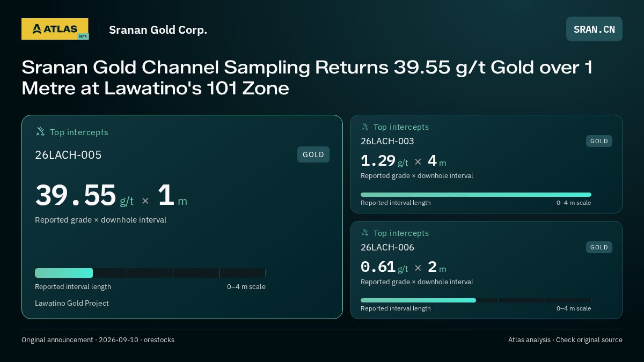Click the Original announcement 2026-09-10 footer text

tap(98, 339)
